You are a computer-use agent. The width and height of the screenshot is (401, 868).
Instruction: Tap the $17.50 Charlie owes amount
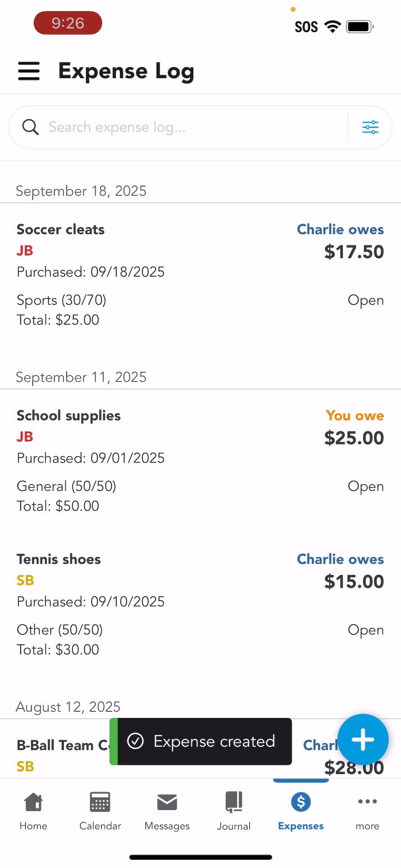[354, 252]
